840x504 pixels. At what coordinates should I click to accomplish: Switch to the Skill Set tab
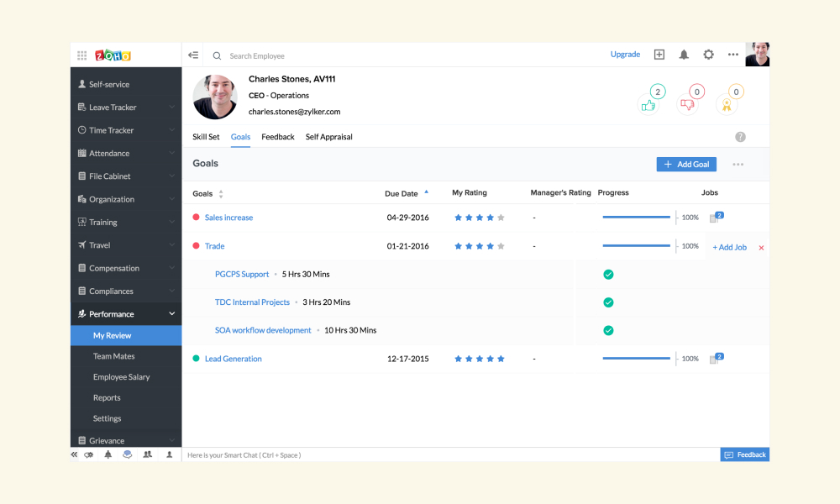(206, 137)
